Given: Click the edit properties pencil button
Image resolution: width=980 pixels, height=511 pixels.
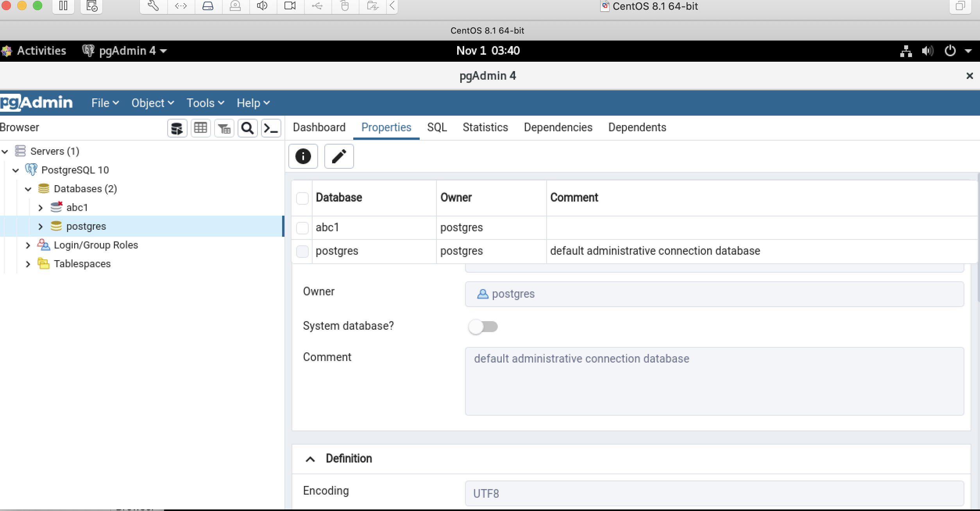Looking at the screenshot, I should click(338, 156).
